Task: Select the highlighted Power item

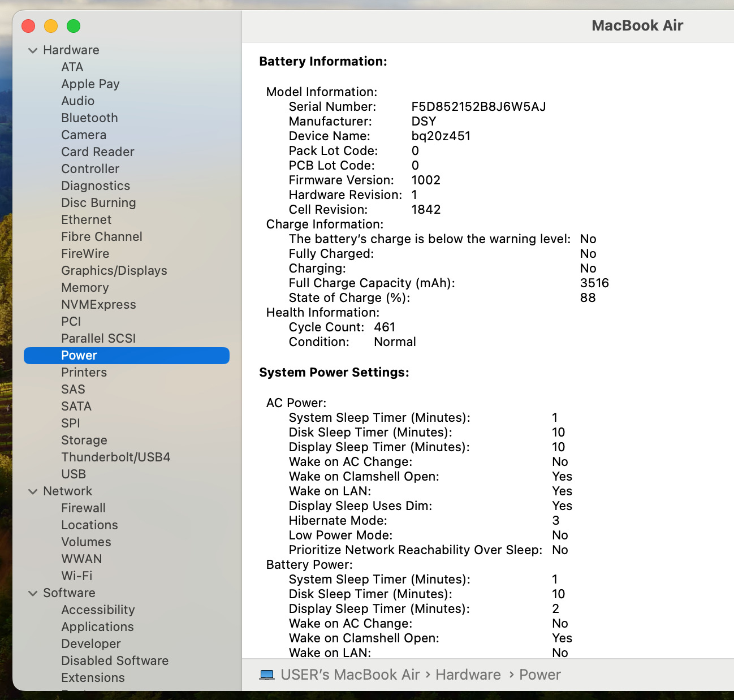Action: (79, 356)
